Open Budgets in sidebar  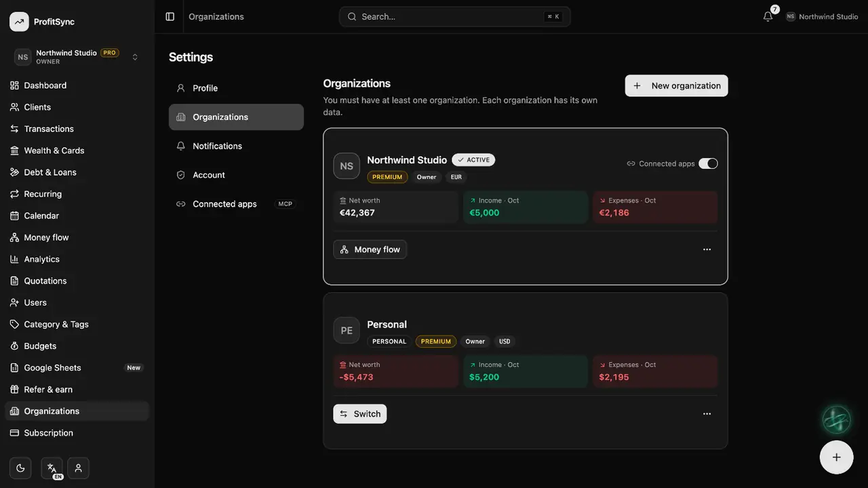77,346
